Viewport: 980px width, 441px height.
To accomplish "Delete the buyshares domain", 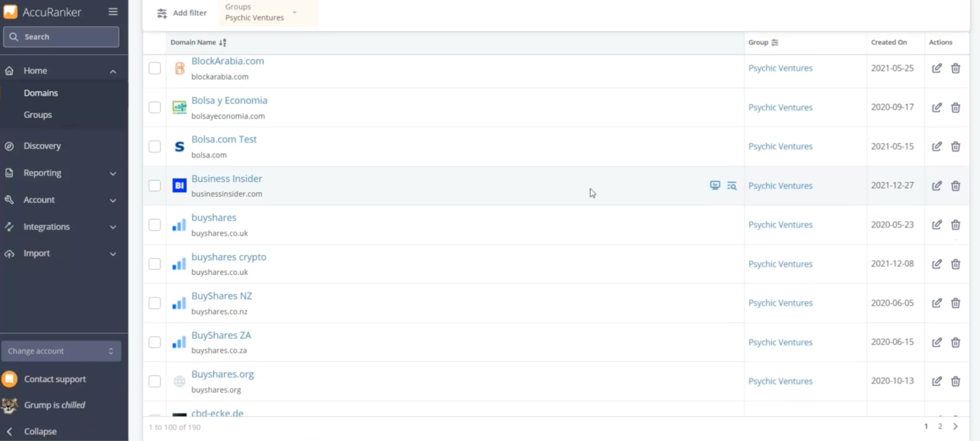I will pyautogui.click(x=955, y=224).
